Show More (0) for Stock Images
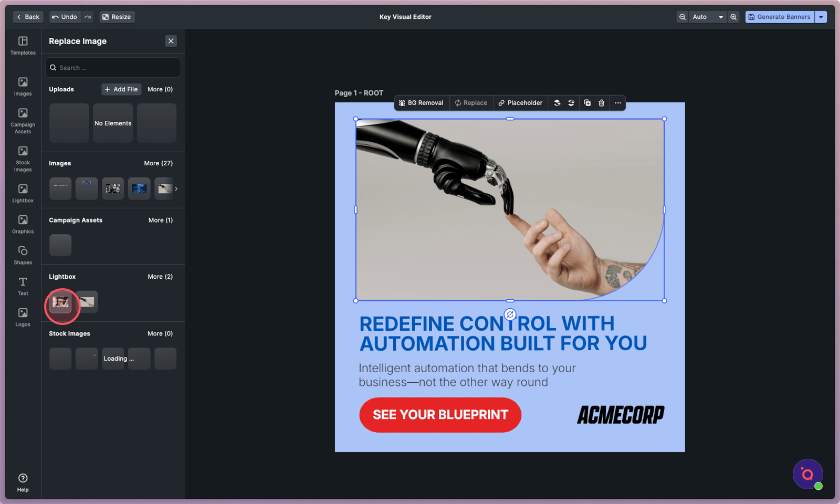This screenshot has width=840, height=504. click(x=160, y=333)
